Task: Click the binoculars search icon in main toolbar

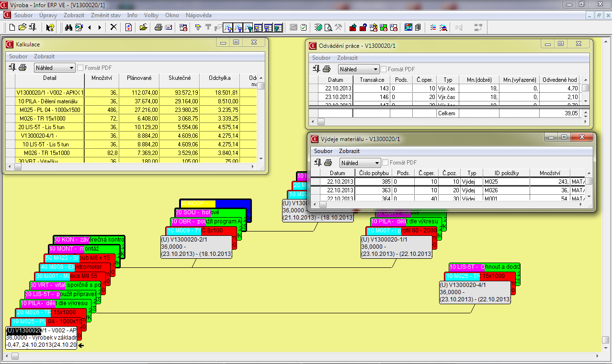Action: [x=68, y=27]
